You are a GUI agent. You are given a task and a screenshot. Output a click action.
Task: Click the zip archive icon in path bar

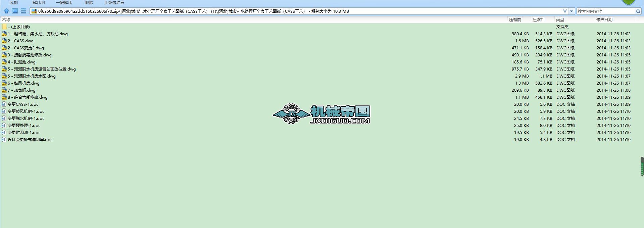click(x=34, y=11)
